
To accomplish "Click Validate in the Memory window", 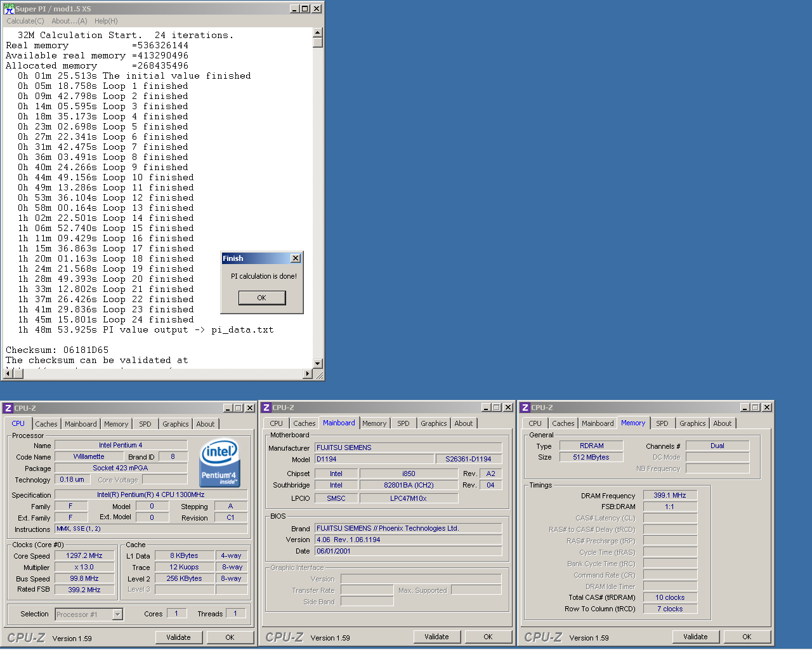I will tap(695, 637).
